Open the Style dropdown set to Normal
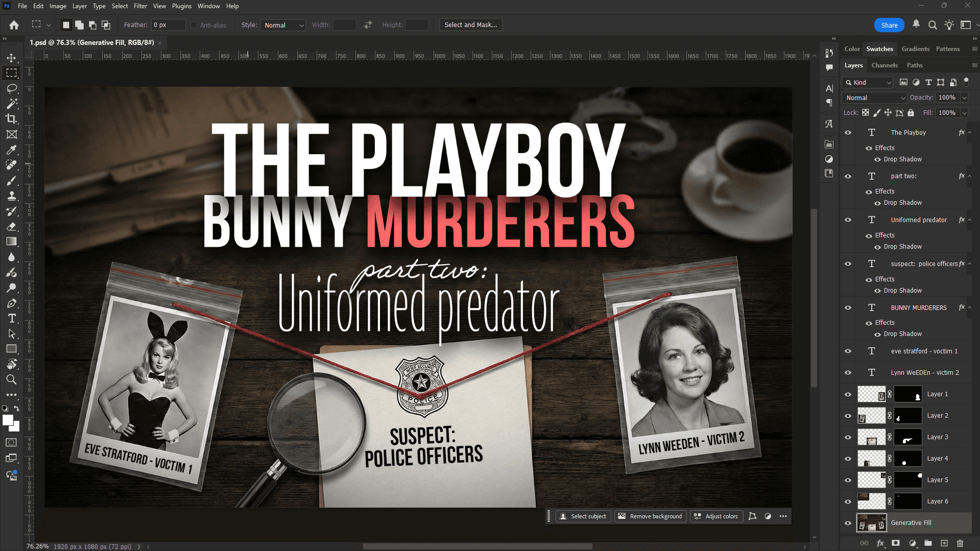Image resolution: width=980 pixels, height=551 pixels. [x=283, y=25]
